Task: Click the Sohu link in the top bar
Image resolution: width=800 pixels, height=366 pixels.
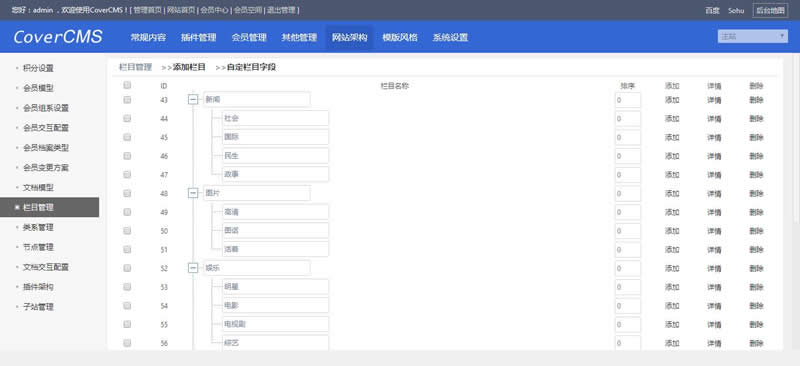Action: pyautogui.click(x=736, y=10)
